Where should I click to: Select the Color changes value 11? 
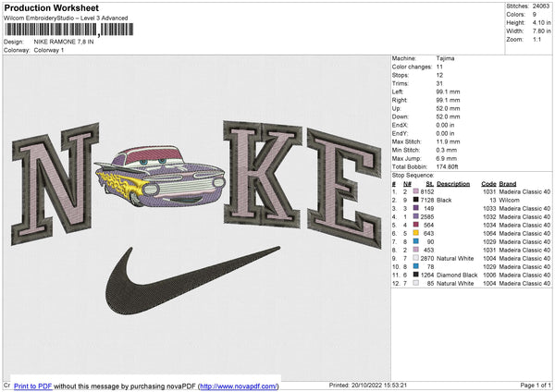click(x=439, y=67)
